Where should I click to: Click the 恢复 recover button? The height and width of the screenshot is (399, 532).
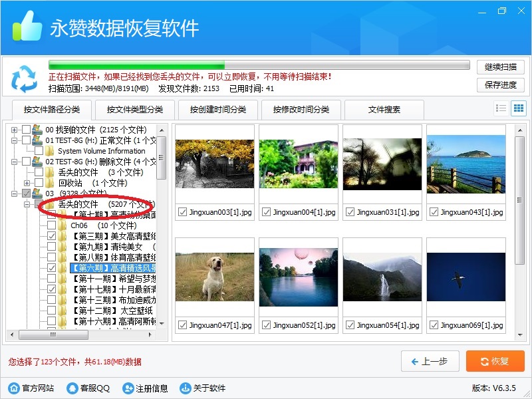[x=495, y=361]
